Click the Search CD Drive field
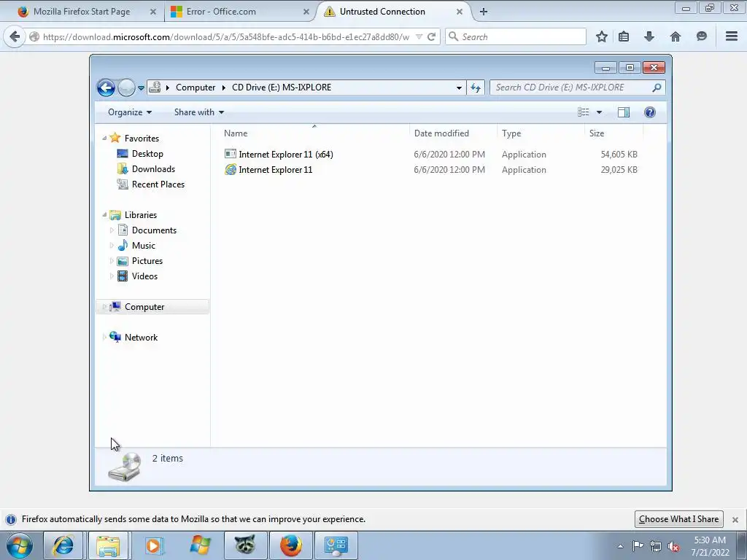Viewport: 747px width, 560px height. (572, 87)
